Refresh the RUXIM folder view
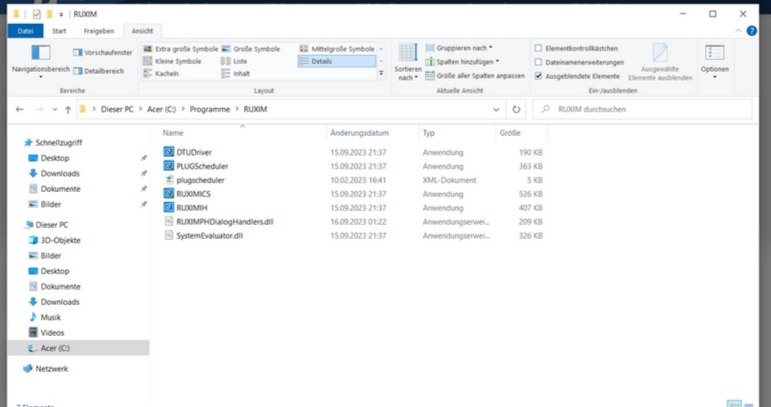This screenshot has width=771, height=407. coord(516,110)
